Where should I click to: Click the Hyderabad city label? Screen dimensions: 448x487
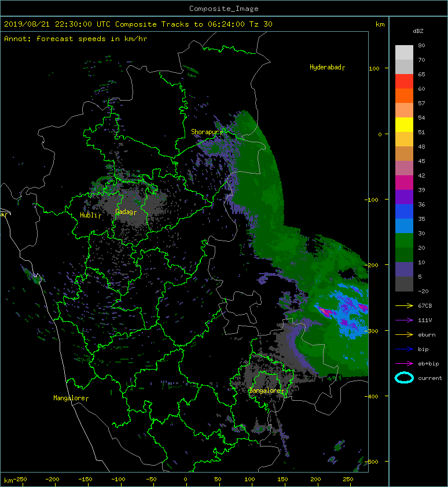[327, 67]
